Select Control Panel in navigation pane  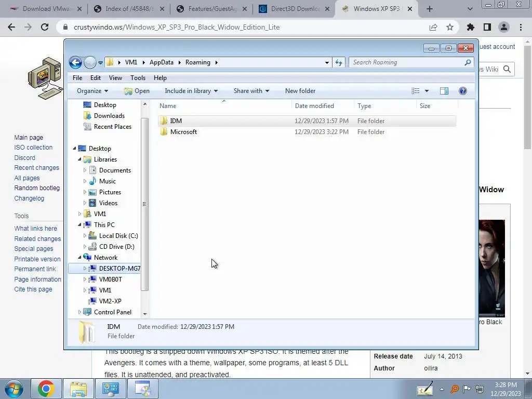point(108,312)
